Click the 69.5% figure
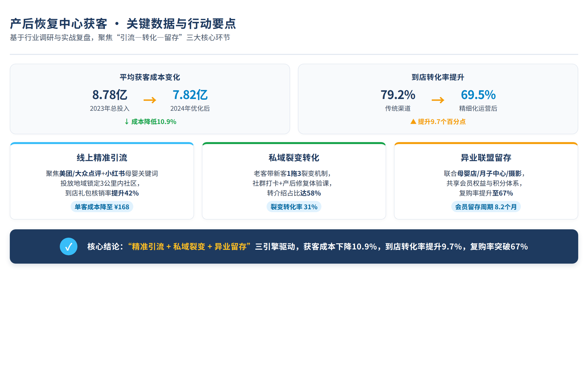The image size is (588, 392). pyautogui.click(x=478, y=95)
